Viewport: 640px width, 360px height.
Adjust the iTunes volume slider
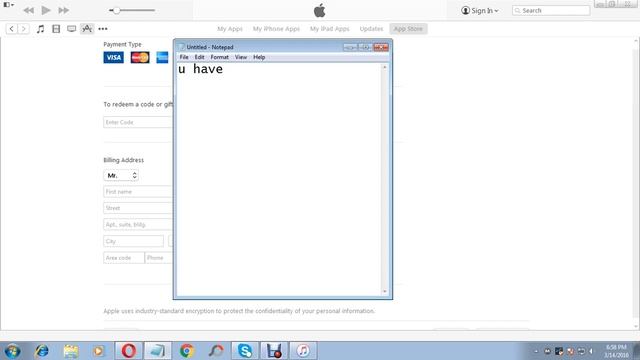(132, 10)
